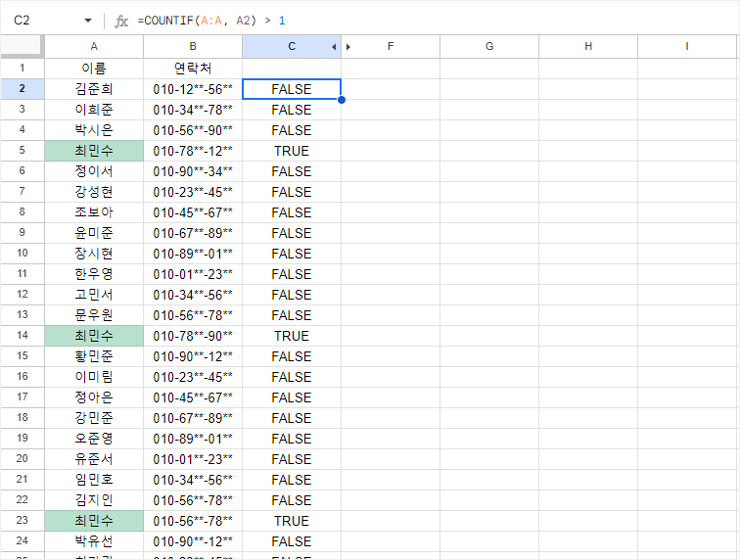
Task: Expand hidden columns using right arrow
Action: click(x=348, y=47)
